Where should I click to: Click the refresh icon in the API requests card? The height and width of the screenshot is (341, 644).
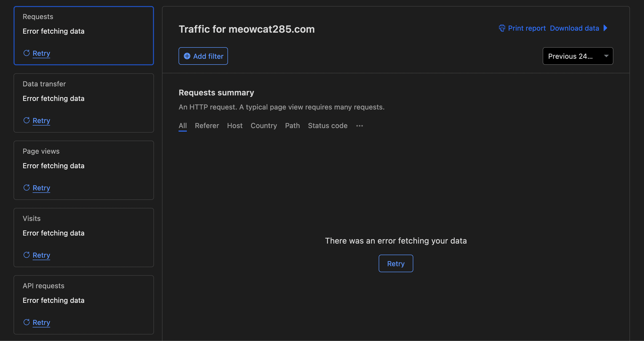pos(27,322)
